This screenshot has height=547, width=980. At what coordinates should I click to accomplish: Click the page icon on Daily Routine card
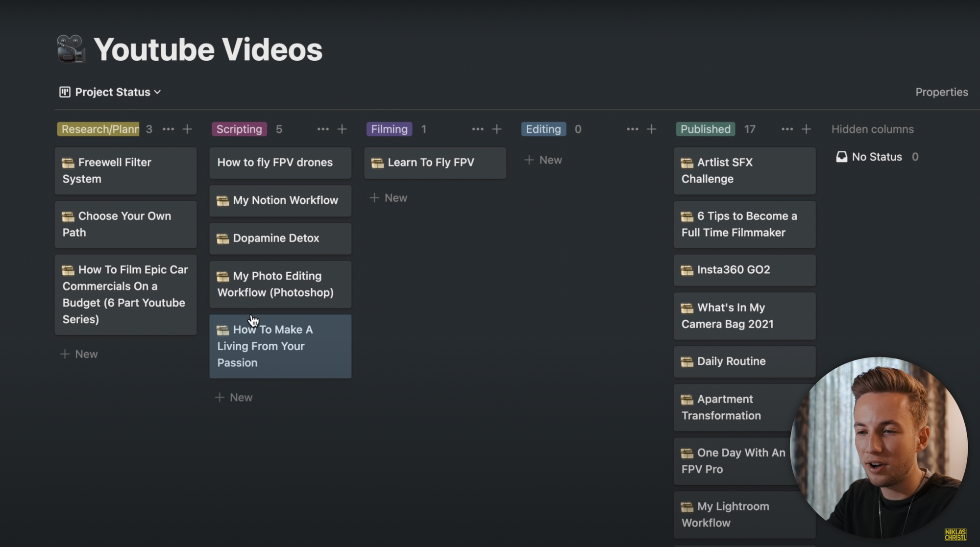pyautogui.click(x=687, y=361)
